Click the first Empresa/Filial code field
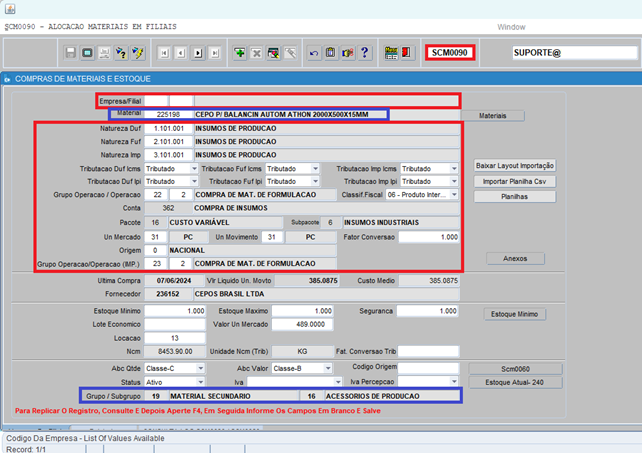642x453 pixels. [156, 101]
